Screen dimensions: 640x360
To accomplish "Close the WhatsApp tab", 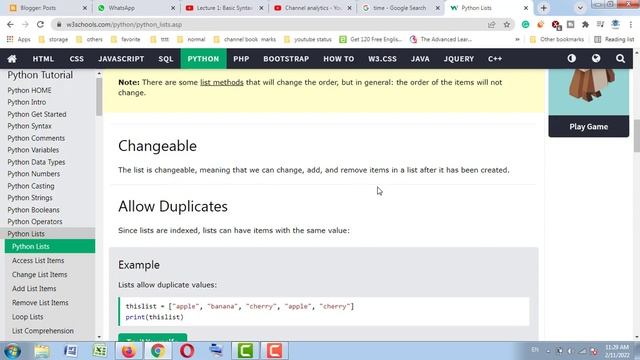I will point(173,8).
